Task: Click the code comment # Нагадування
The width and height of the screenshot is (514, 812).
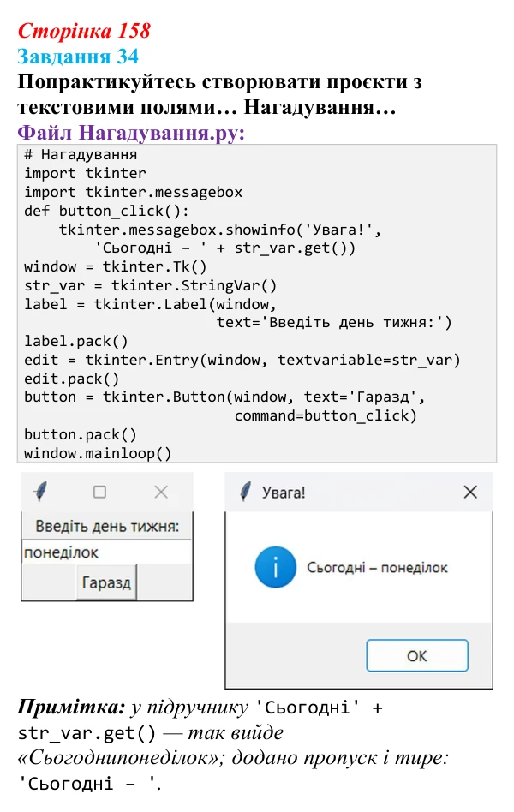Action: (x=81, y=155)
